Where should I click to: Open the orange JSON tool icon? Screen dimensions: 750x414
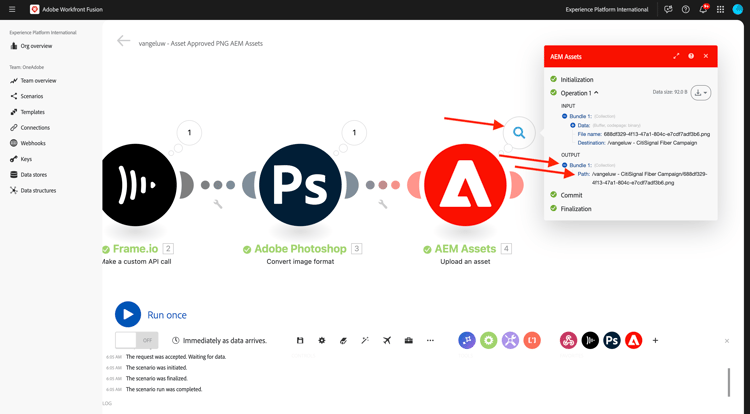[x=532, y=340]
